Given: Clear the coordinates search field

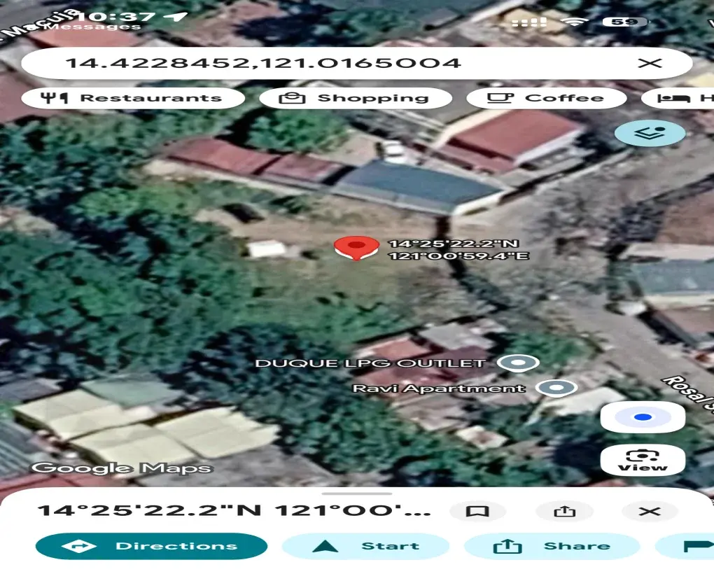Looking at the screenshot, I should [x=650, y=63].
